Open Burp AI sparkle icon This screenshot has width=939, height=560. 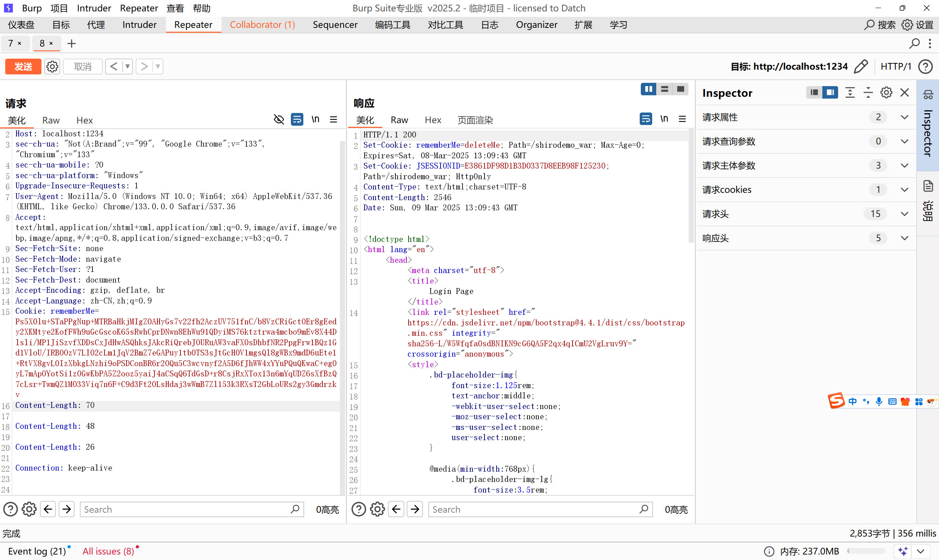903,551
